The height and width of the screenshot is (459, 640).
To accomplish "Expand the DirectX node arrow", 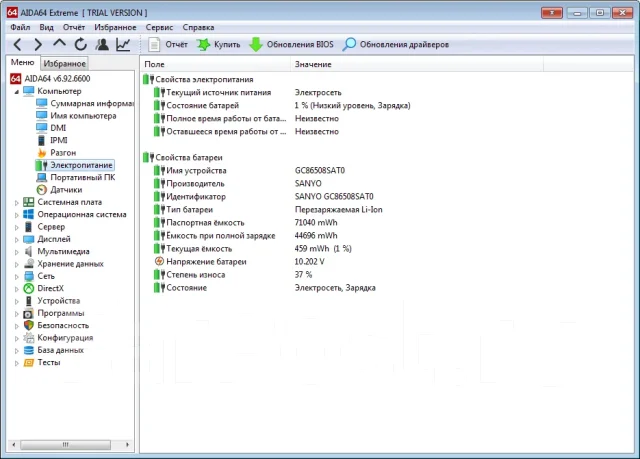I will coord(17,289).
